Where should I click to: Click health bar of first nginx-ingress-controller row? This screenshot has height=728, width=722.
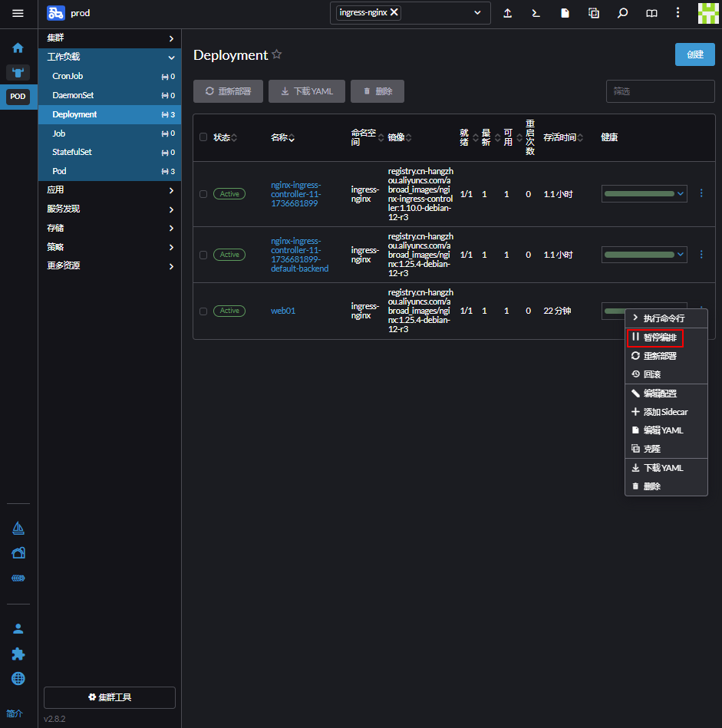(639, 193)
